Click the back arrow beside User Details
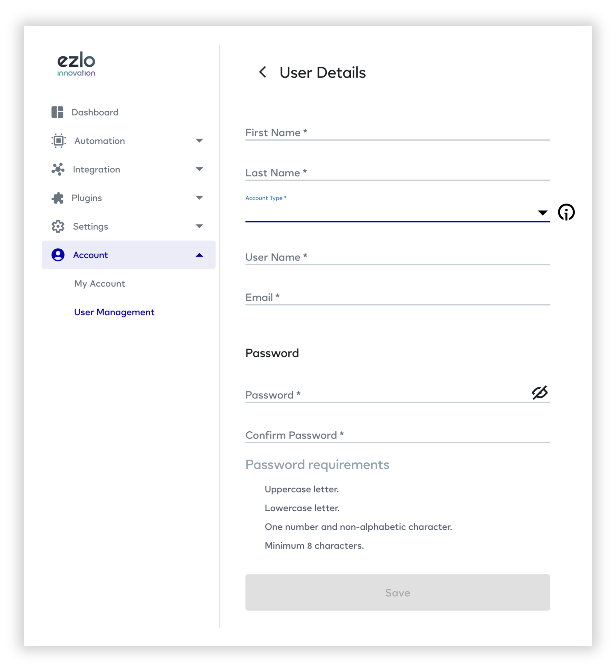Viewport: 616px width, 672px height. [263, 72]
